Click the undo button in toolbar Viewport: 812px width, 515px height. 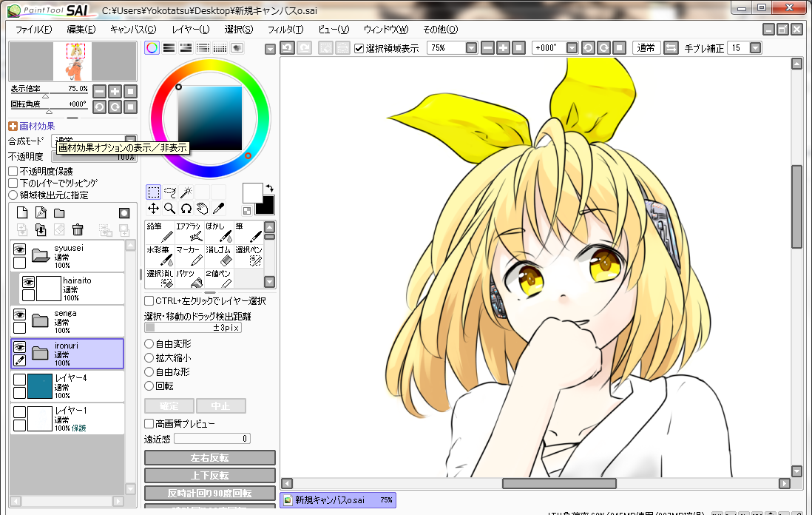coord(288,48)
